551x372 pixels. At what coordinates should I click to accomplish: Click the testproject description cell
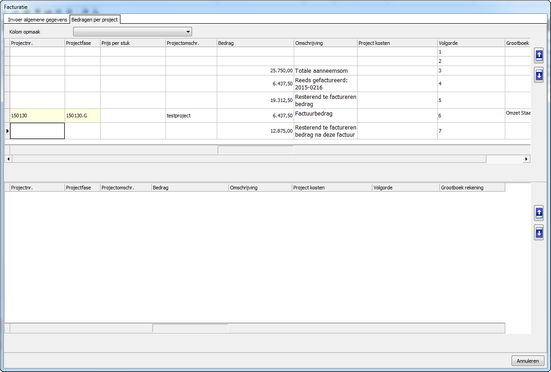[191, 116]
